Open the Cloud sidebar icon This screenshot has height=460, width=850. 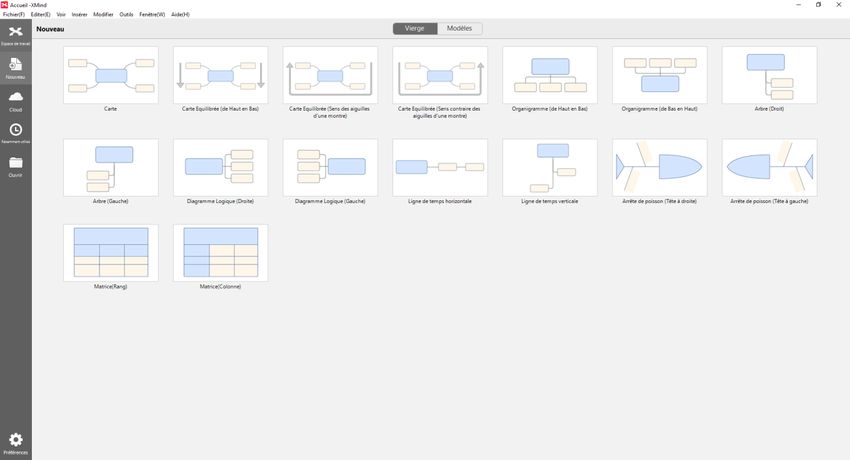15,98
